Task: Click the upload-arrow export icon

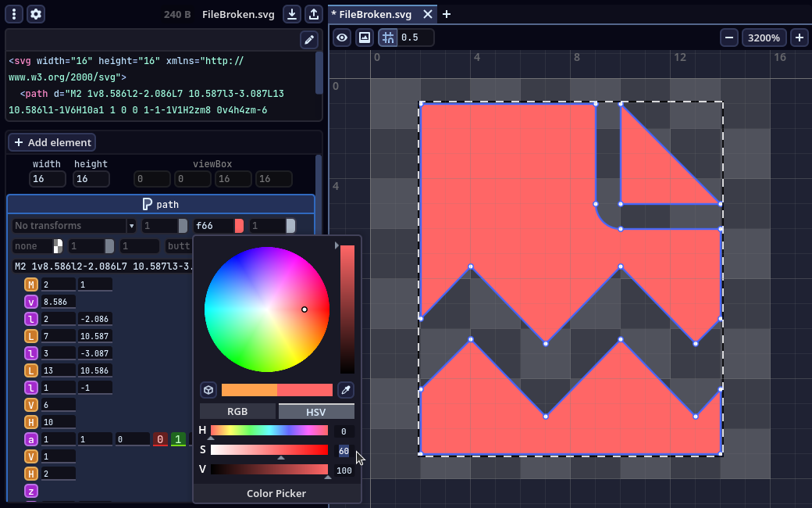Action: (314, 14)
